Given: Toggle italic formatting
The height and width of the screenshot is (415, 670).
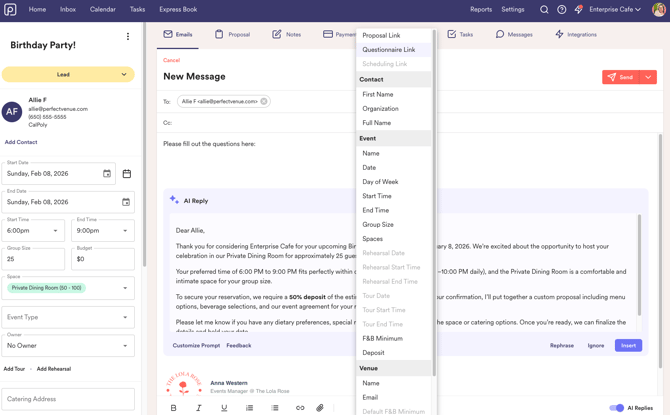Looking at the screenshot, I should coord(199,408).
